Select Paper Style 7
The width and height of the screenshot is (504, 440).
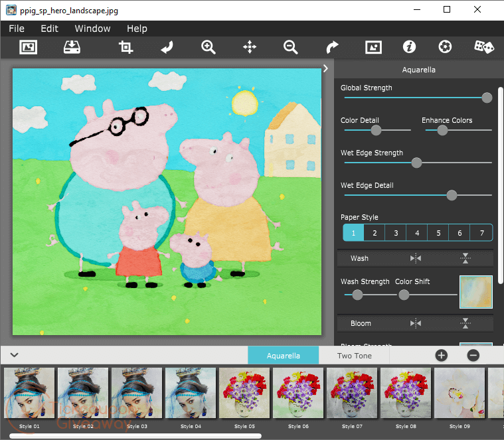click(x=481, y=233)
